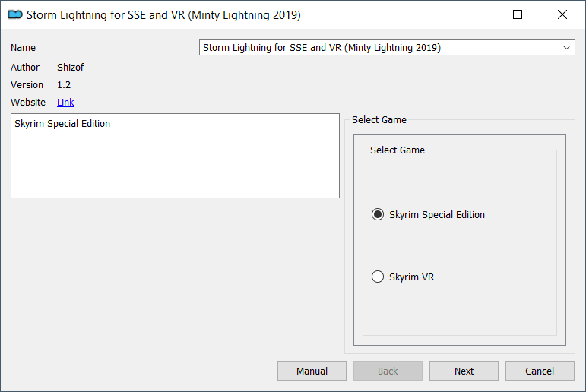Minimize the installer window
This screenshot has height=392, width=586.
click(x=474, y=14)
